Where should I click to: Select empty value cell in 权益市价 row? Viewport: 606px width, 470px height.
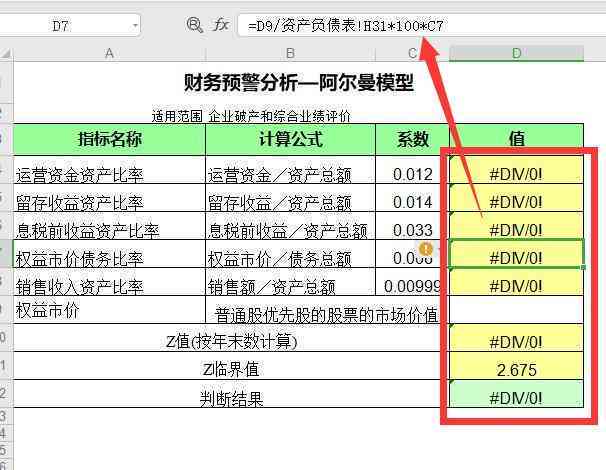click(x=516, y=310)
